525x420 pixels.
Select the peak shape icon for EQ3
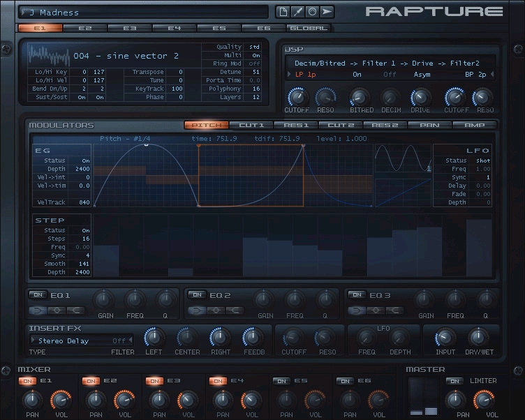click(376, 310)
